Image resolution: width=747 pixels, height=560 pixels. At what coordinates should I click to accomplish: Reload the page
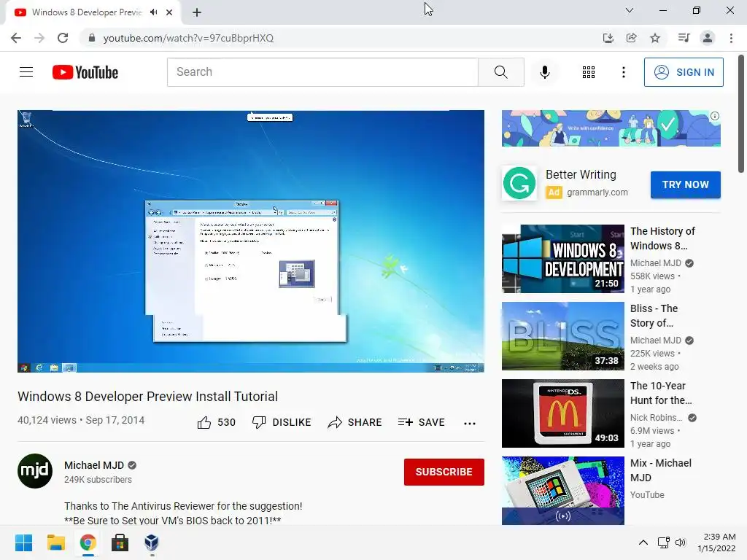coord(63,38)
